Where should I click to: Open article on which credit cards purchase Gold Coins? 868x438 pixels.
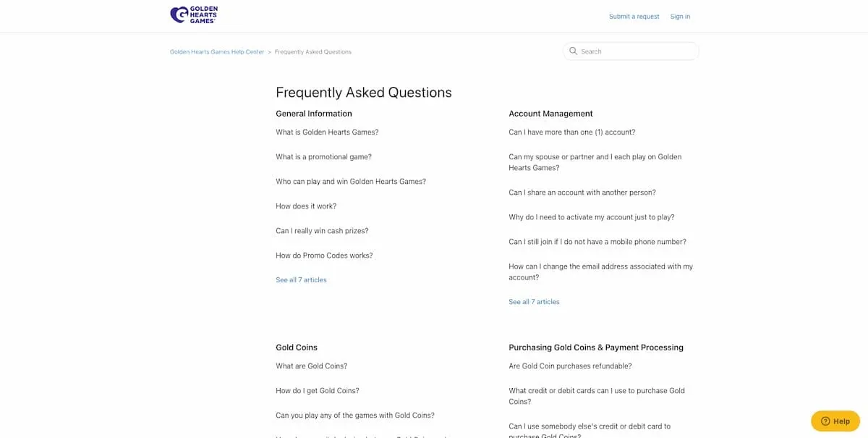597,395
